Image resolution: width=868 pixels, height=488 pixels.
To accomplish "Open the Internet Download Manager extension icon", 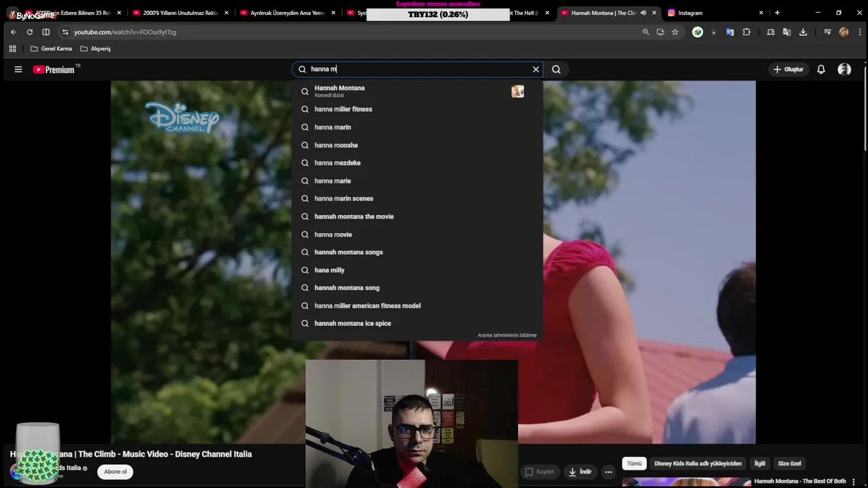I will (697, 32).
